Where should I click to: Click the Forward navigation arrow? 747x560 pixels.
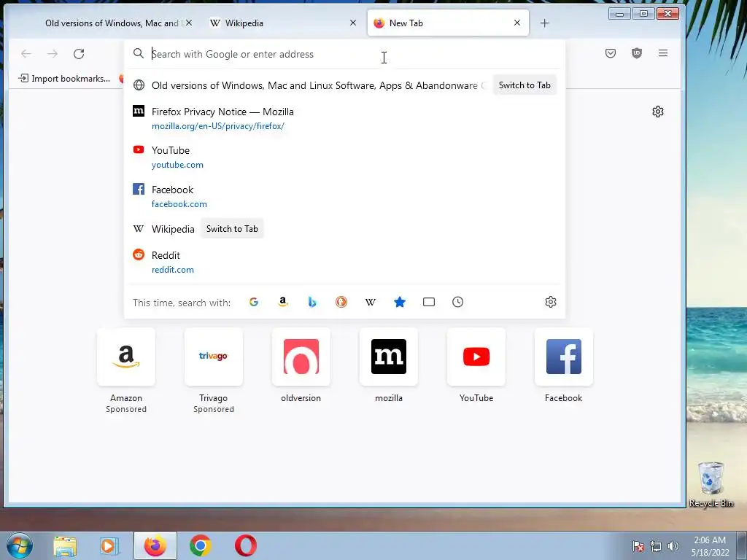pos(53,54)
